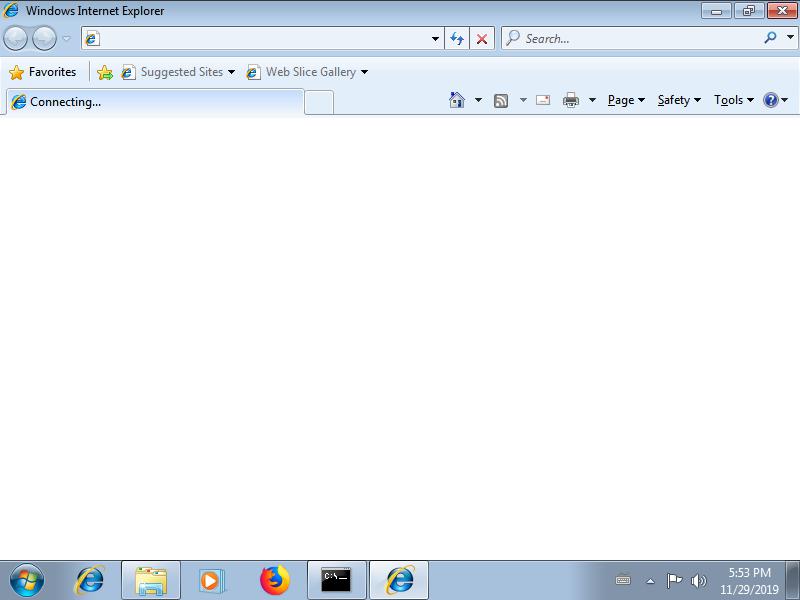The width and height of the screenshot is (800, 600).
Task: Open the address bar dropdown arrow
Action: 435,39
